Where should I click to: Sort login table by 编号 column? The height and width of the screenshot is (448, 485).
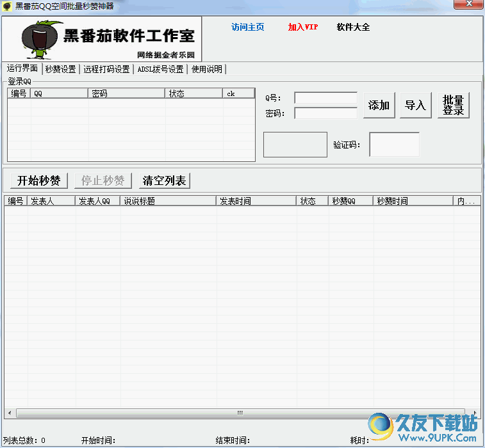point(19,93)
